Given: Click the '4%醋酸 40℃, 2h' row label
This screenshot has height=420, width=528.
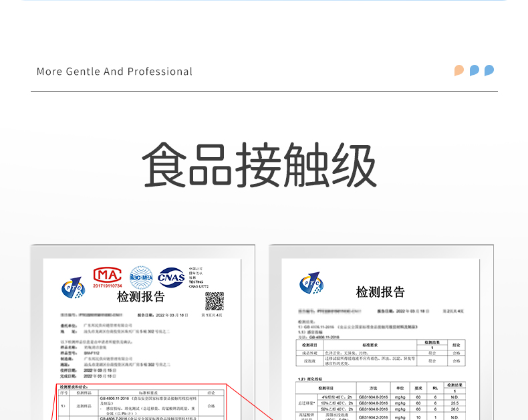Looking at the screenshot, I should pos(337,397).
